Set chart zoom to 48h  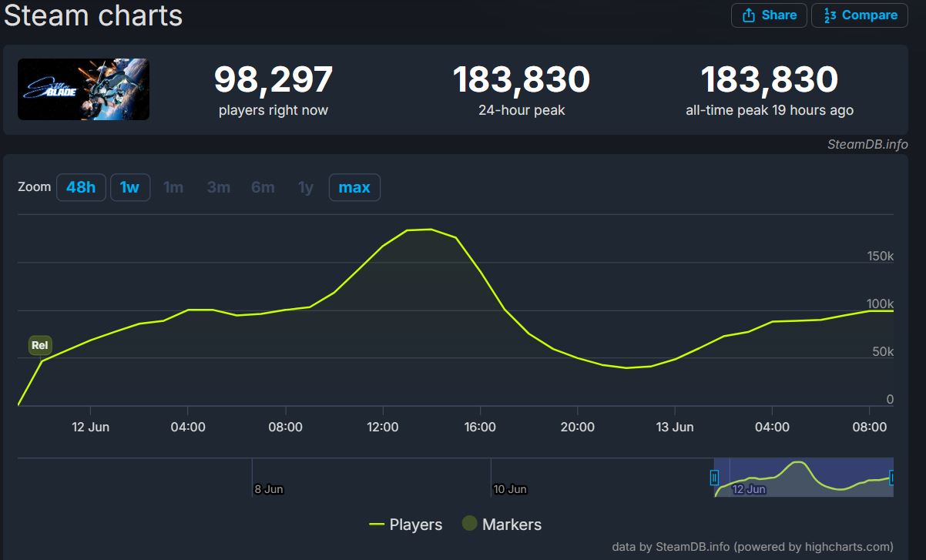81,187
